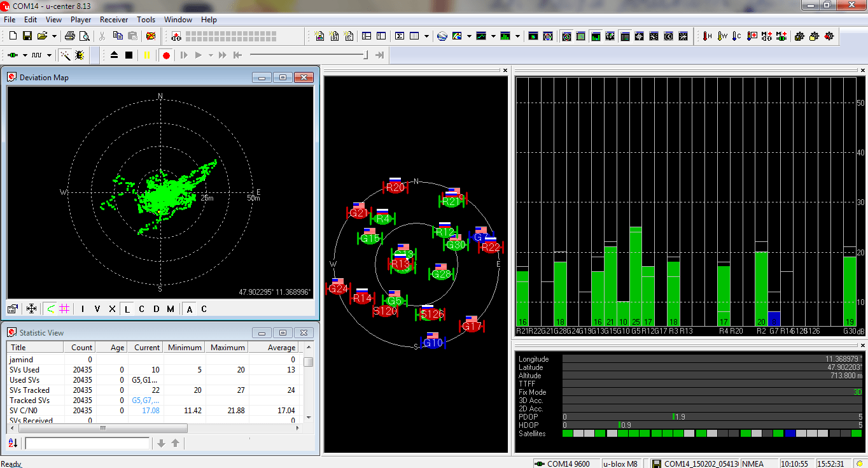Open the Player menu
The height and width of the screenshot is (468, 868).
[81, 20]
